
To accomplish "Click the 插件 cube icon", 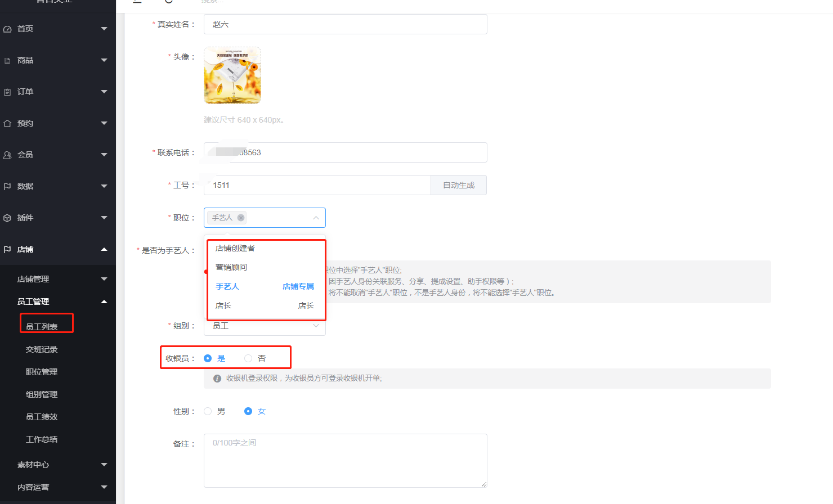I will pos(7,218).
